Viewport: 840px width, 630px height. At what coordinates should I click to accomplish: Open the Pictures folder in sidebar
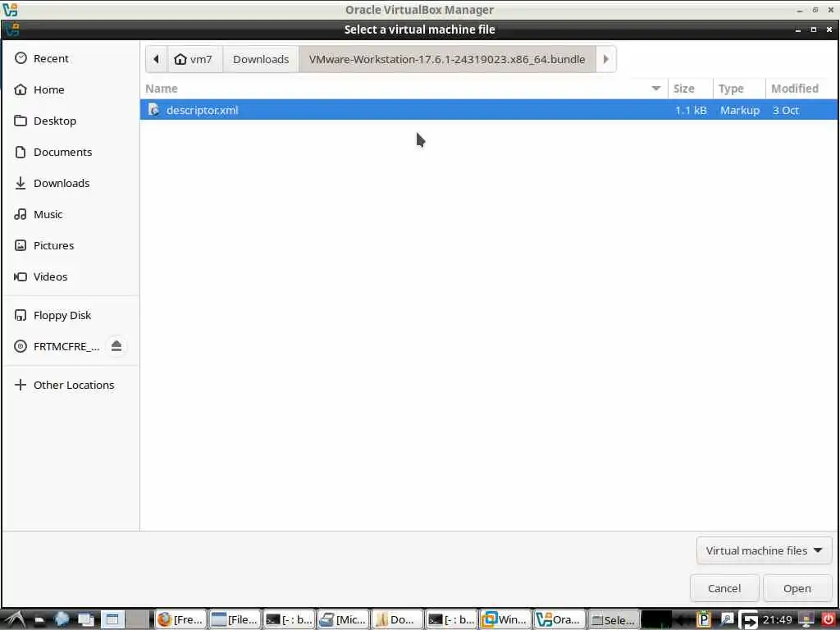(71, 244)
